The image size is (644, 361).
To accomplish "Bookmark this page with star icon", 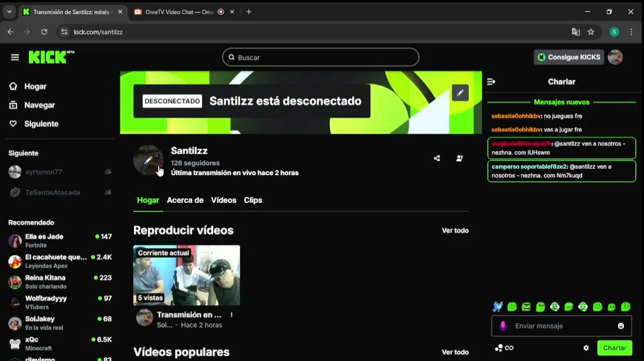I will pos(591,32).
